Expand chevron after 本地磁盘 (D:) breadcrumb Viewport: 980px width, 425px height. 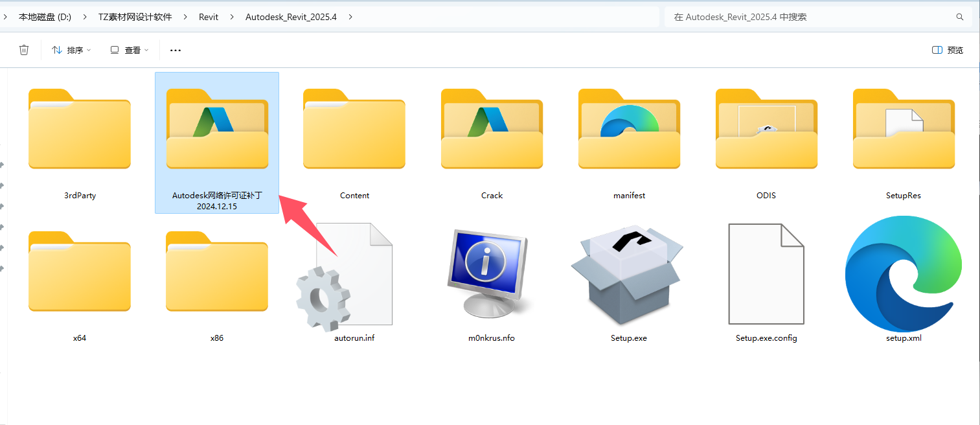coord(85,17)
